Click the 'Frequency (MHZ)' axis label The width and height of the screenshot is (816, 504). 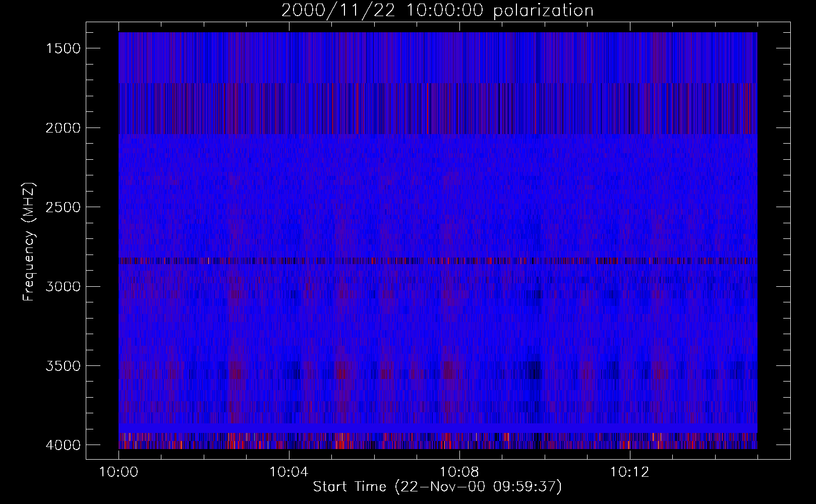pos(29,242)
